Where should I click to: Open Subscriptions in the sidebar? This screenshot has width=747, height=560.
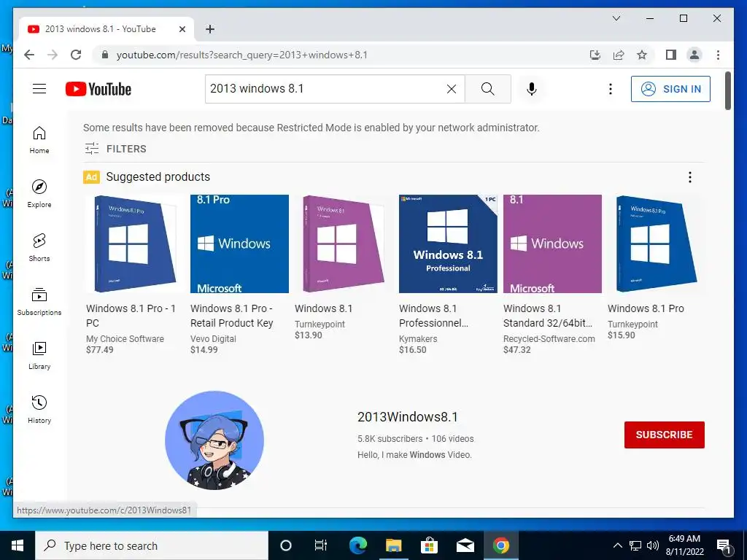tap(39, 301)
